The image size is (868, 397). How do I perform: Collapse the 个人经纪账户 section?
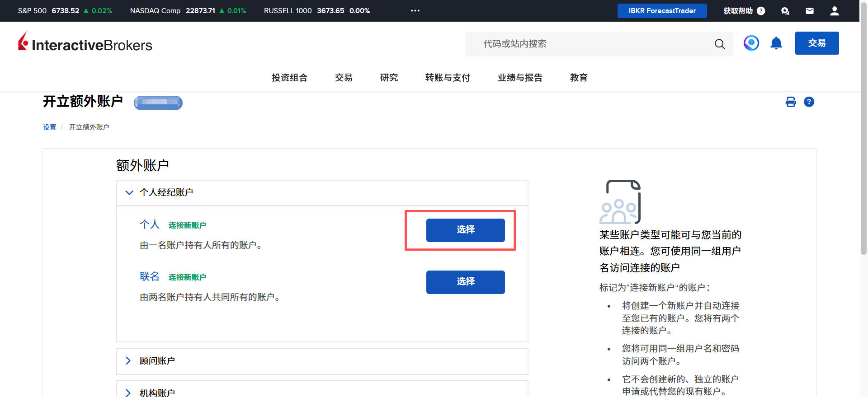coord(129,193)
